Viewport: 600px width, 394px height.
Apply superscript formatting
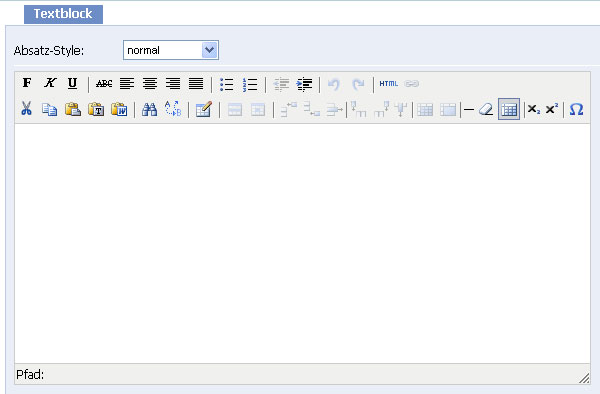tap(551, 109)
